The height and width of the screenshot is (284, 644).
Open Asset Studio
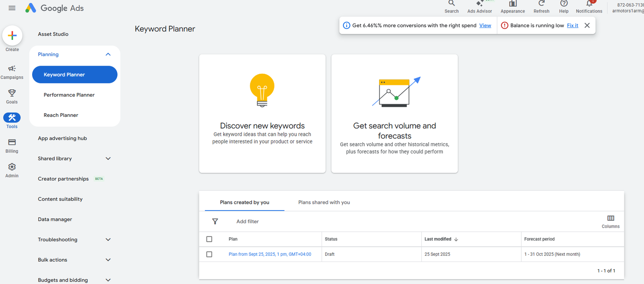53,34
